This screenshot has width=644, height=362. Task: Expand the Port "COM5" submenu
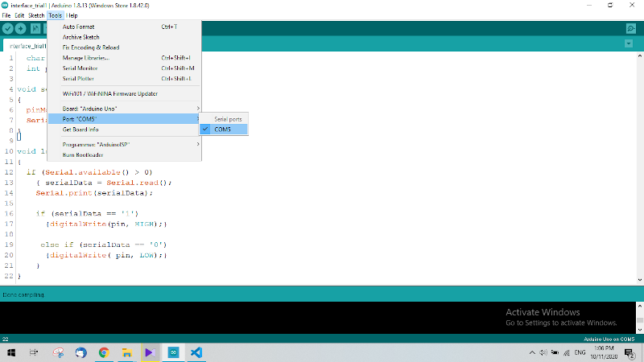pos(125,119)
